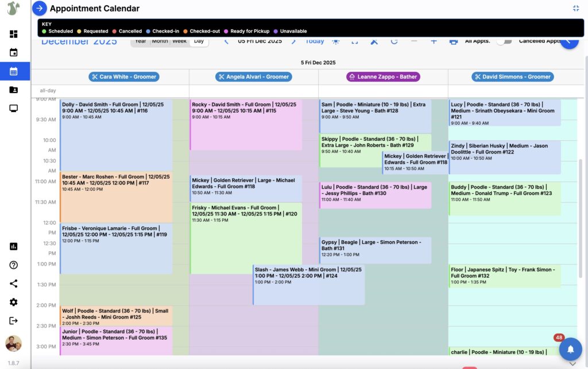The image size is (588, 369).
Task: Open settings via the gear icon
Action: pyautogui.click(x=14, y=302)
